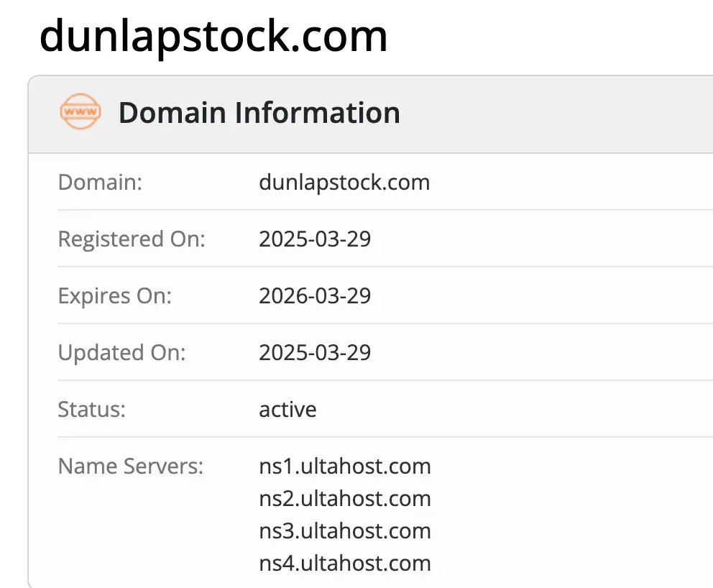Click the ns3.ultahost.com name server entry
The width and height of the screenshot is (713, 588).
344,531
